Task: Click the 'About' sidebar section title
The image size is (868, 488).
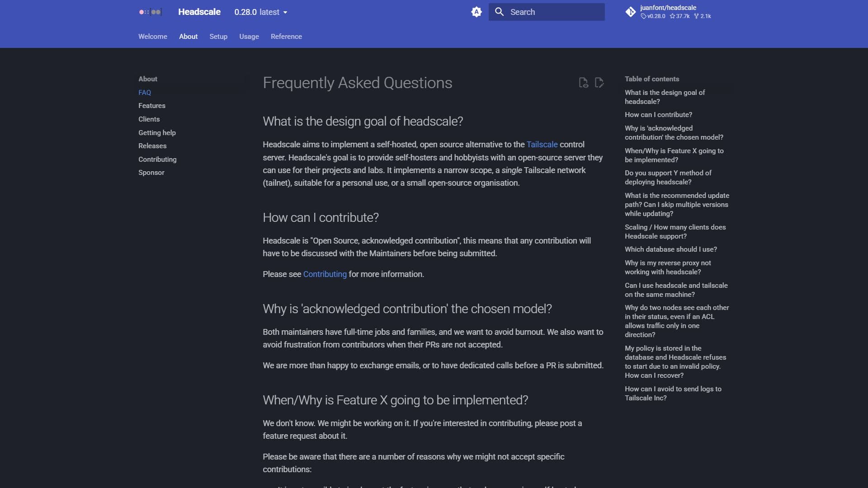Action: [x=148, y=79]
